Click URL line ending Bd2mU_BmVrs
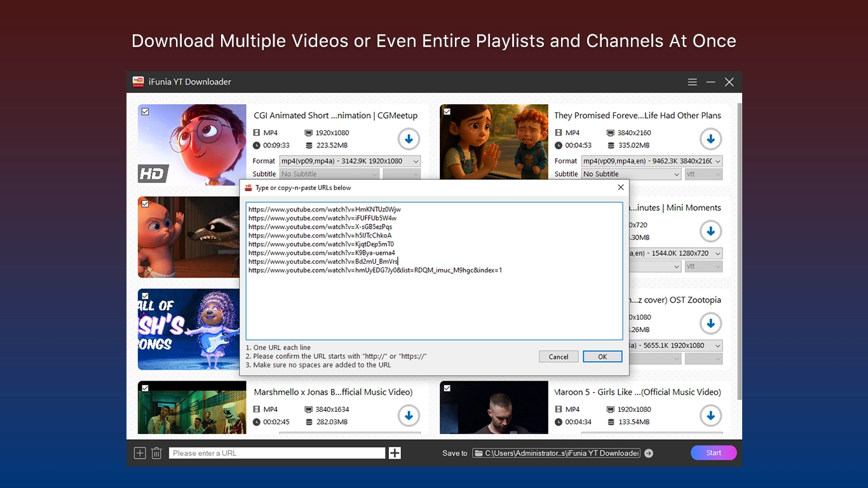 [x=323, y=261]
